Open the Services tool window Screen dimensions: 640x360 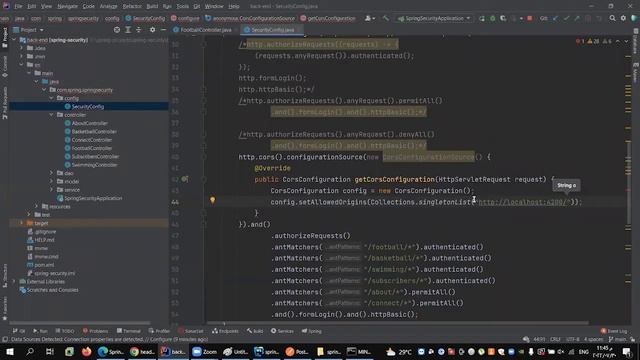click(282, 331)
